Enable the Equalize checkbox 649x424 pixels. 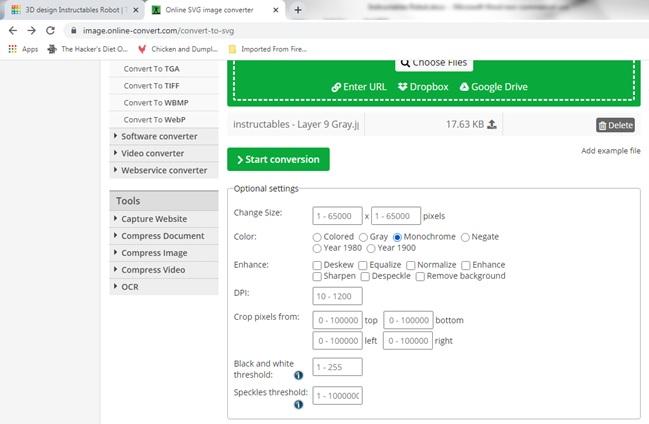pos(363,265)
